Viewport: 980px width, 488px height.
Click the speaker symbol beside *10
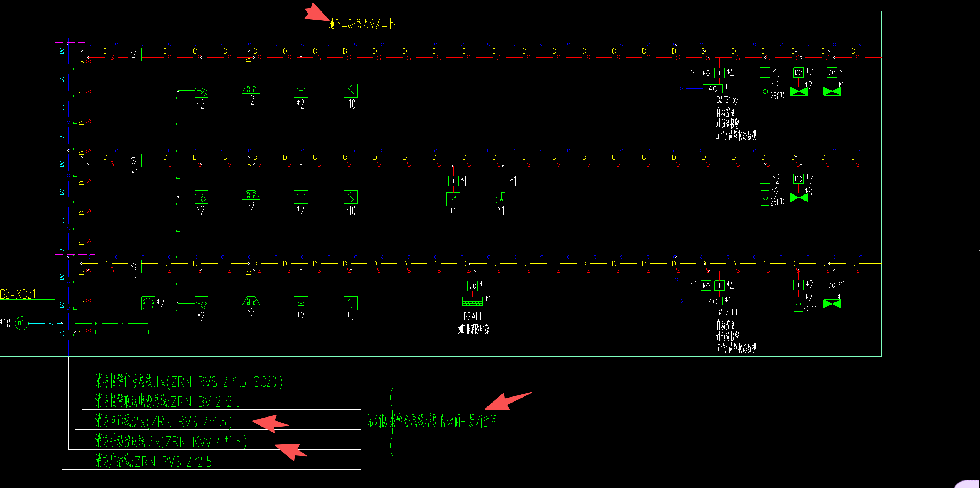[22, 324]
